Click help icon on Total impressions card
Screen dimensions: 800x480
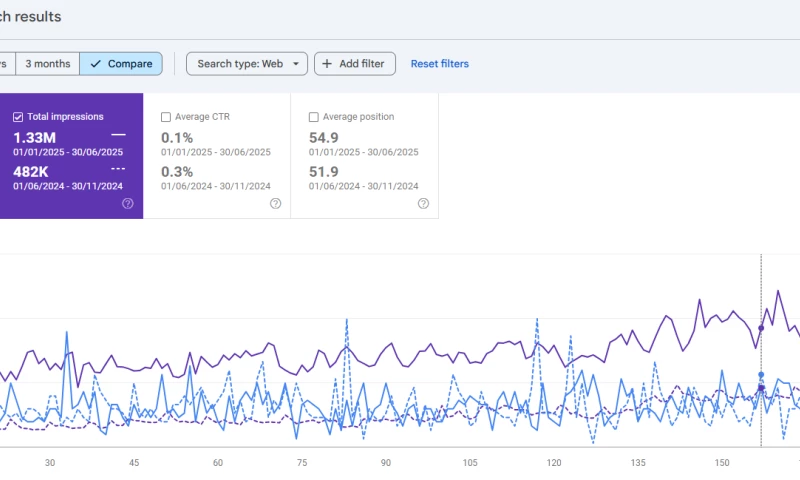[128, 203]
